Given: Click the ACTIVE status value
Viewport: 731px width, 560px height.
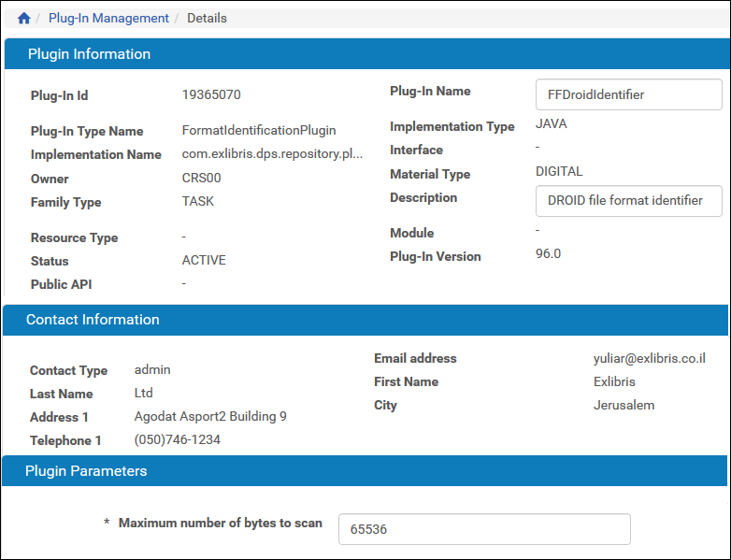Looking at the screenshot, I should [x=204, y=260].
